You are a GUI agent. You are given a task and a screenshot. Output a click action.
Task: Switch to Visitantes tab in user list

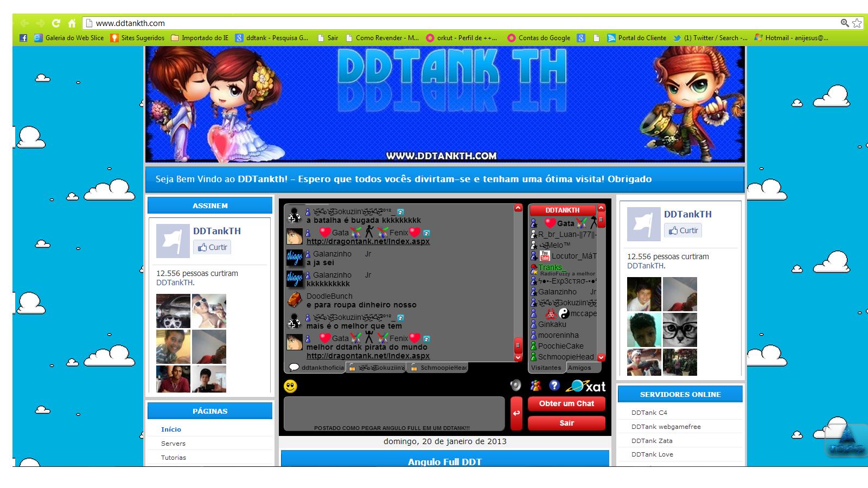point(546,368)
